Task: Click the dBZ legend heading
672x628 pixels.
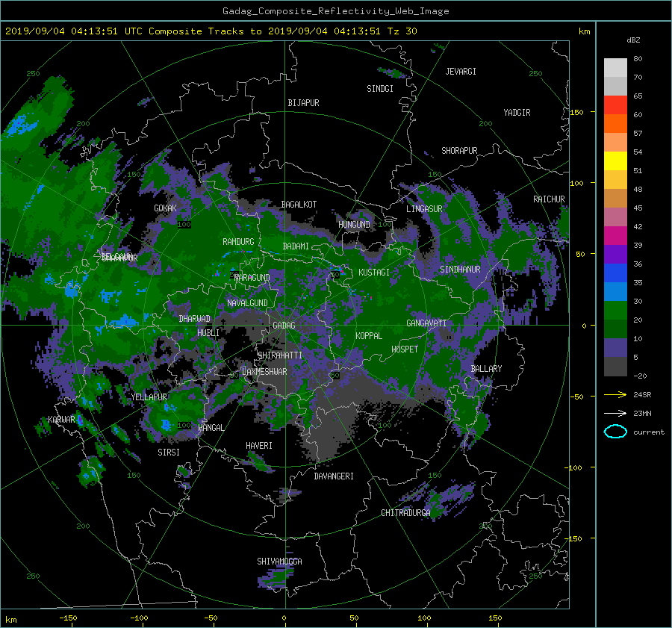Action: [633, 40]
